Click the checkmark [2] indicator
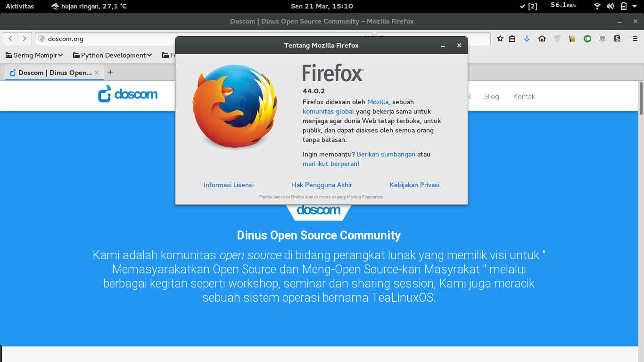The image size is (644, 362). pos(528,6)
